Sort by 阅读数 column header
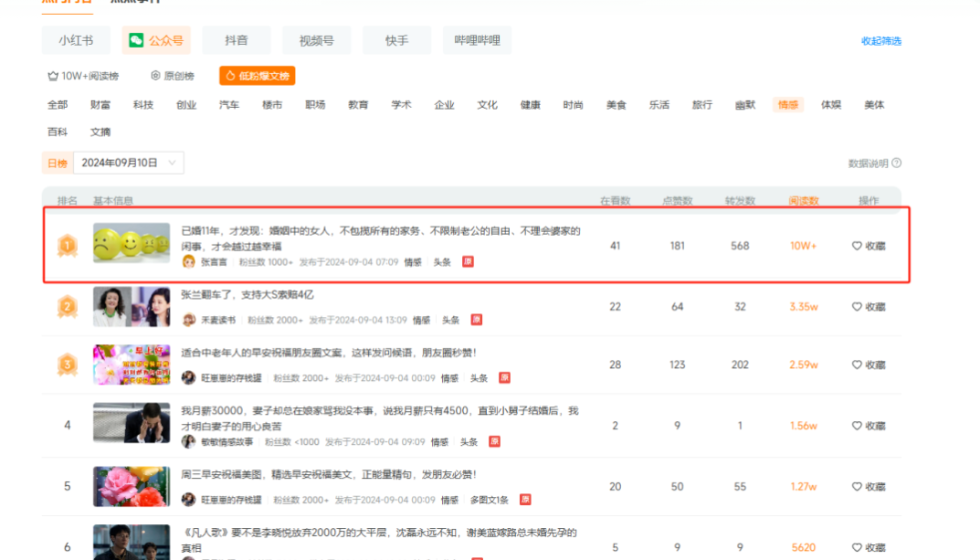The image size is (980, 560). tap(803, 201)
